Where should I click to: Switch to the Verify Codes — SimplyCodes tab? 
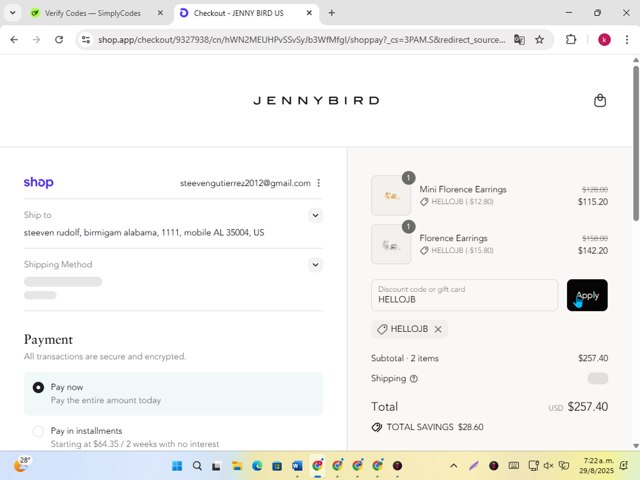click(x=92, y=13)
